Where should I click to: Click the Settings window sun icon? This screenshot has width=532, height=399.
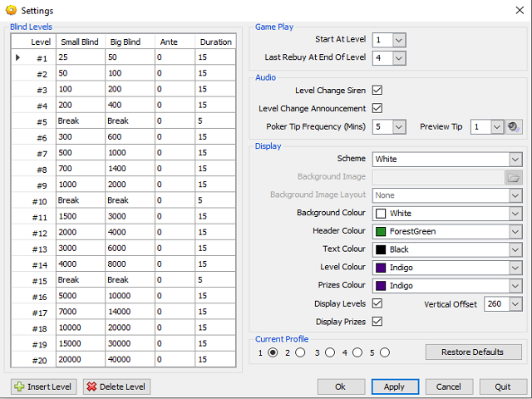point(11,10)
